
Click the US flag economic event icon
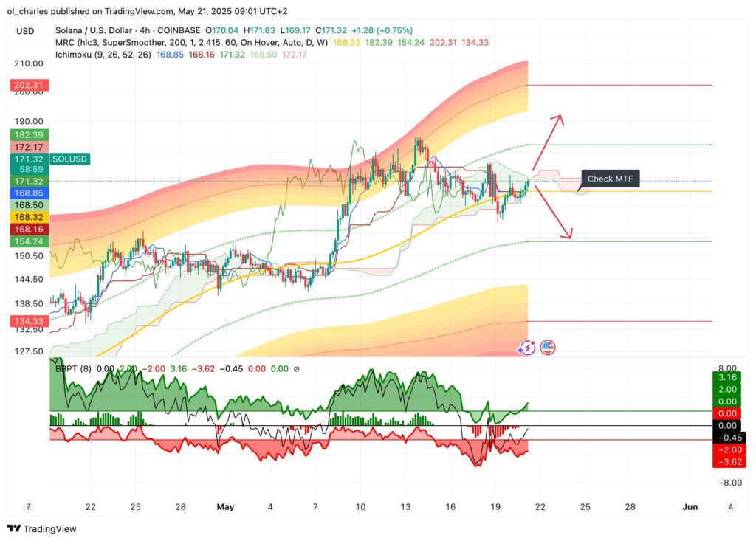[x=548, y=348]
